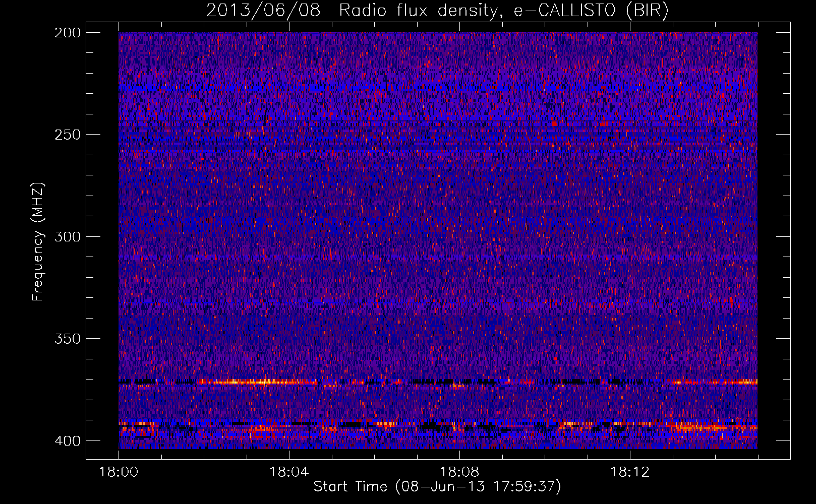The width and height of the screenshot is (816, 504).
Task: Click the 18:00 time tick label
Action: pos(119,472)
